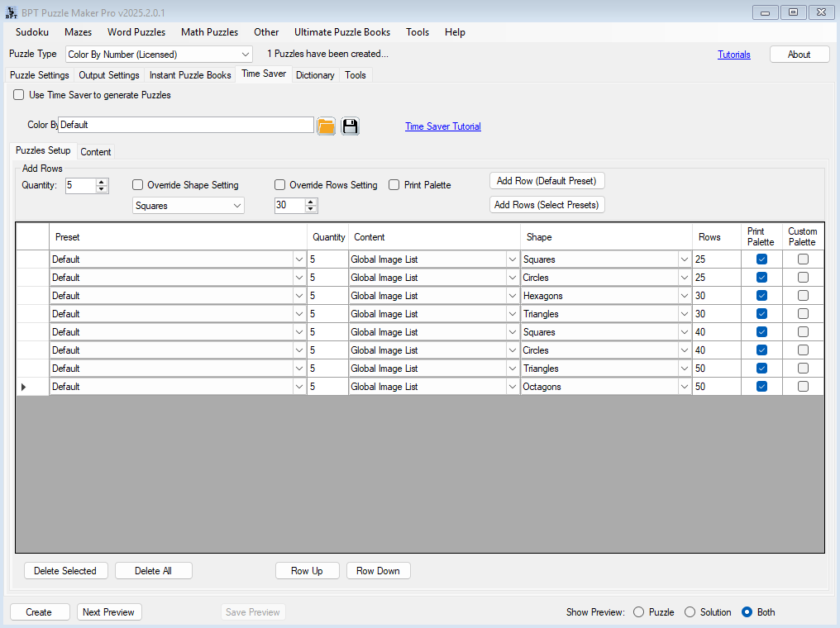Enable Use Time Saver to generate Puzzles
840x628 pixels.
coord(19,95)
